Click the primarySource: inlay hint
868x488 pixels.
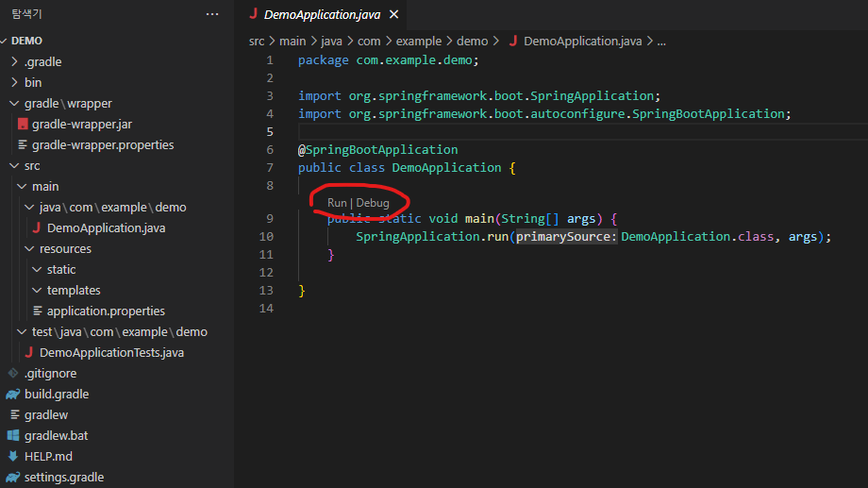click(566, 237)
